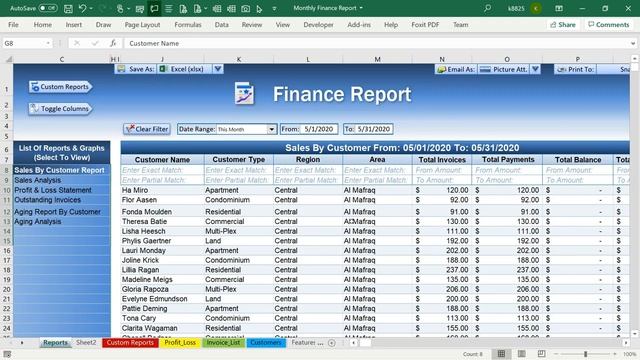Switch to the Profit_Loss sheet tab
The width and height of the screenshot is (640, 360).
coord(180,343)
